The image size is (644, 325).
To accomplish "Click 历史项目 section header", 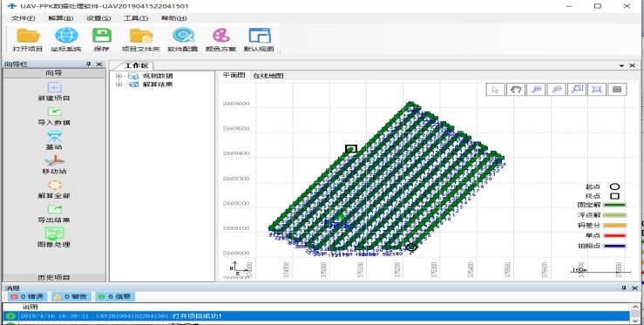I will pos(54,277).
